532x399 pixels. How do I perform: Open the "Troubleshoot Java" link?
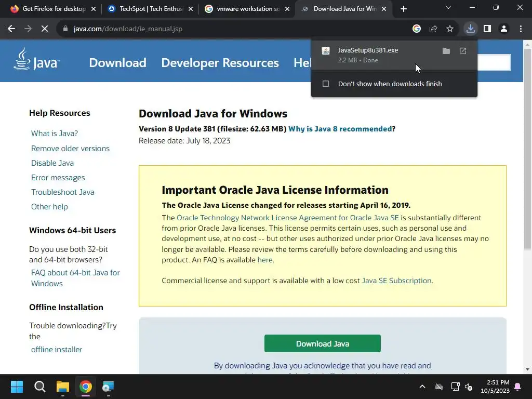click(x=63, y=192)
